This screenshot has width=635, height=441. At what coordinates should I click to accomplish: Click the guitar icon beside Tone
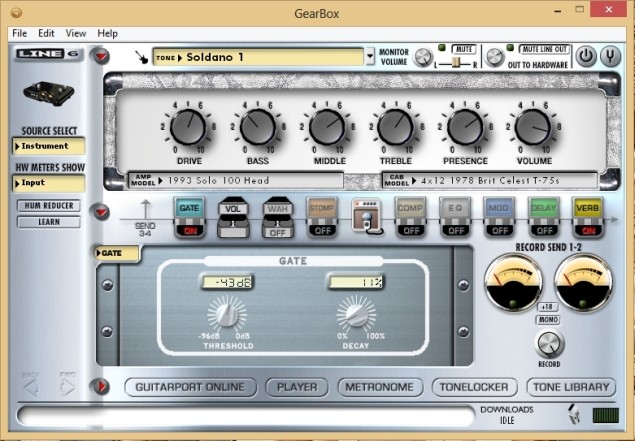(142, 57)
